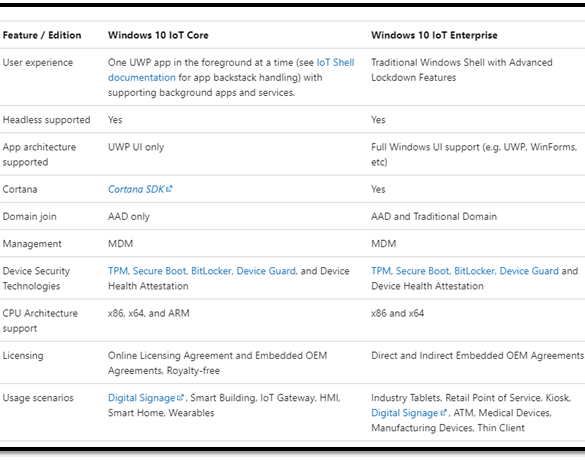Screen dimensions: 585x460
Task: Open Device Guard link in IoT Core column
Action: click(x=266, y=271)
